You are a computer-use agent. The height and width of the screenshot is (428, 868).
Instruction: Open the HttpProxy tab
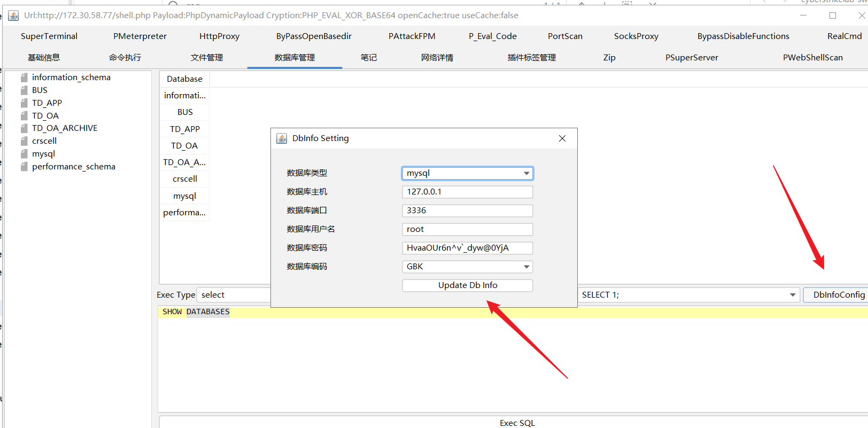219,36
